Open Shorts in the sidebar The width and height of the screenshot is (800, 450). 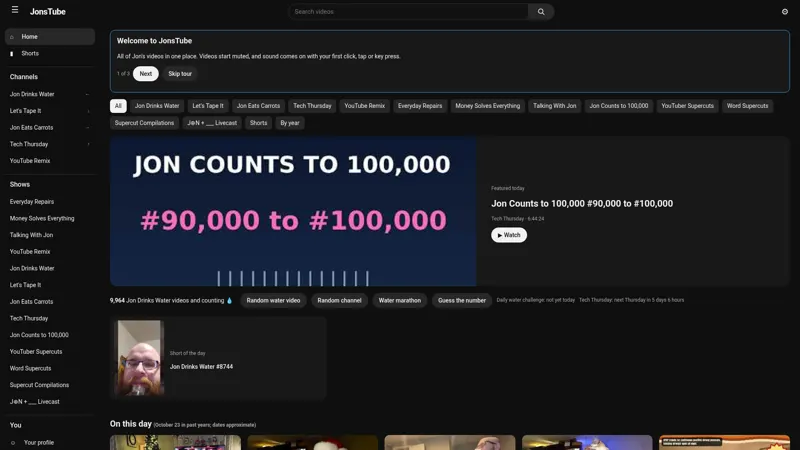coord(50,54)
